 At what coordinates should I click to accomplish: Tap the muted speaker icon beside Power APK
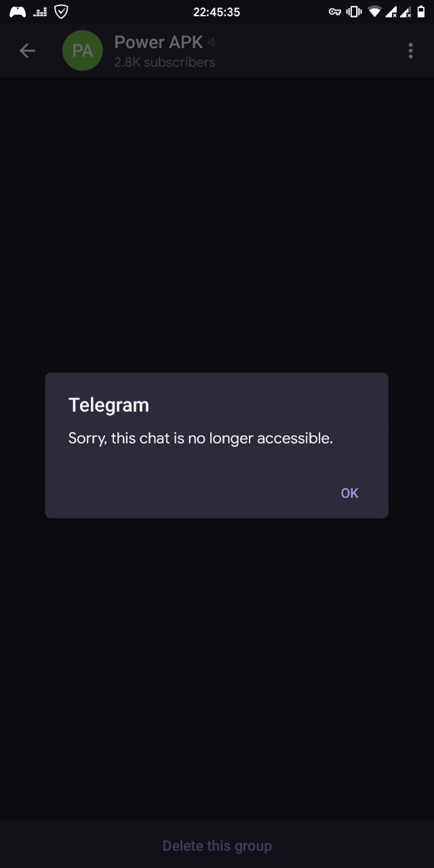(x=212, y=43)
